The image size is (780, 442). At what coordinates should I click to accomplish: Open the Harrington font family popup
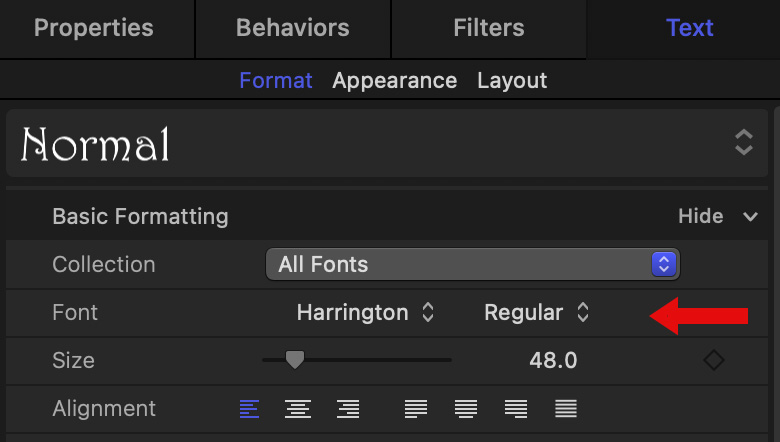tap(365, 313)
